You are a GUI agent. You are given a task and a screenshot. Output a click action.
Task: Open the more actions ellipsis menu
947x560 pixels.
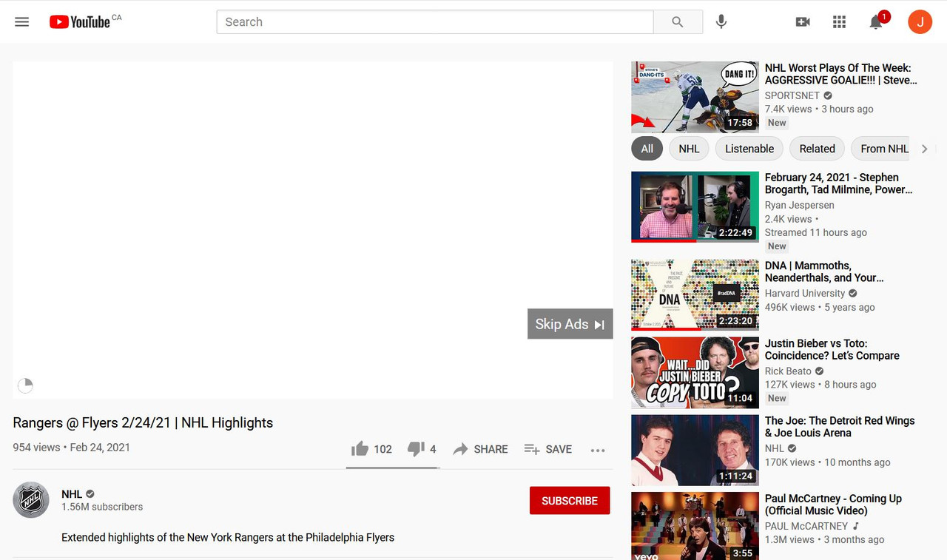598,450
